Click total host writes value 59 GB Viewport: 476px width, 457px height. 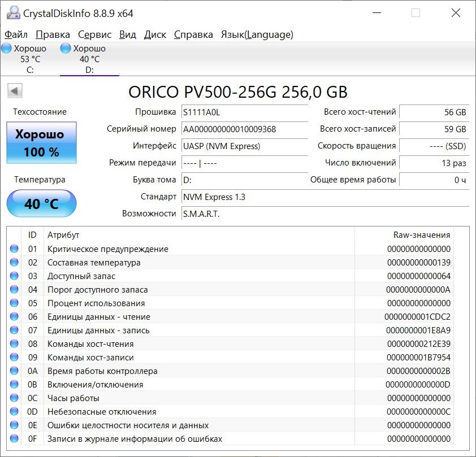tap(434, 129)
